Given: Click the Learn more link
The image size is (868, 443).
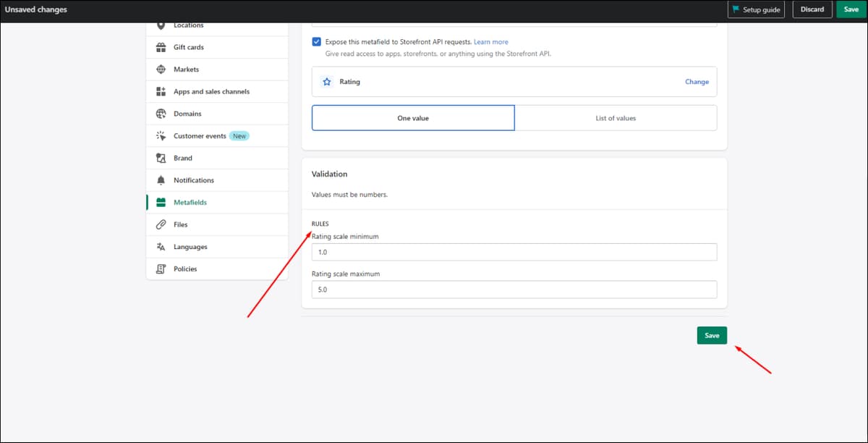Looking at the screenshot, I should (491, 42).
